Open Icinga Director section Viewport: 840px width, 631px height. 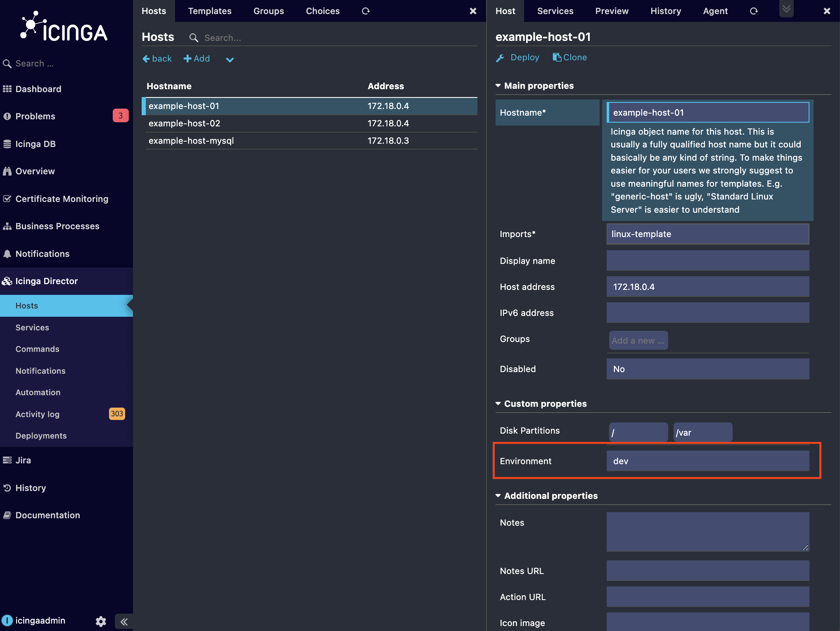pyautogui.click(x=46, y=281)
